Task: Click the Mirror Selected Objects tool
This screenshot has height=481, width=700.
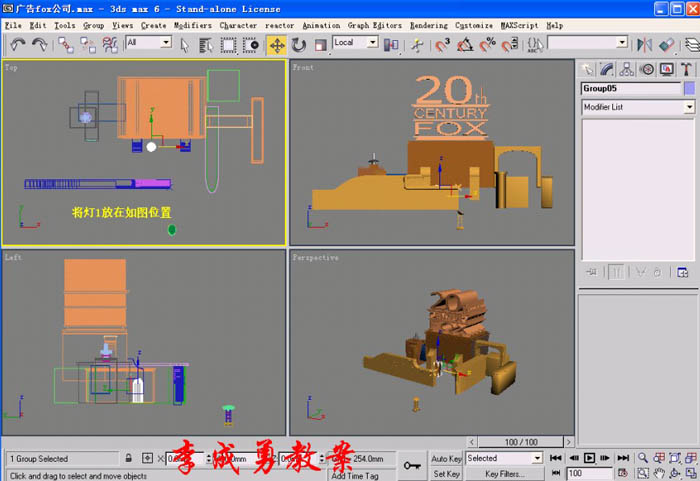Action: tap(644, 45)
